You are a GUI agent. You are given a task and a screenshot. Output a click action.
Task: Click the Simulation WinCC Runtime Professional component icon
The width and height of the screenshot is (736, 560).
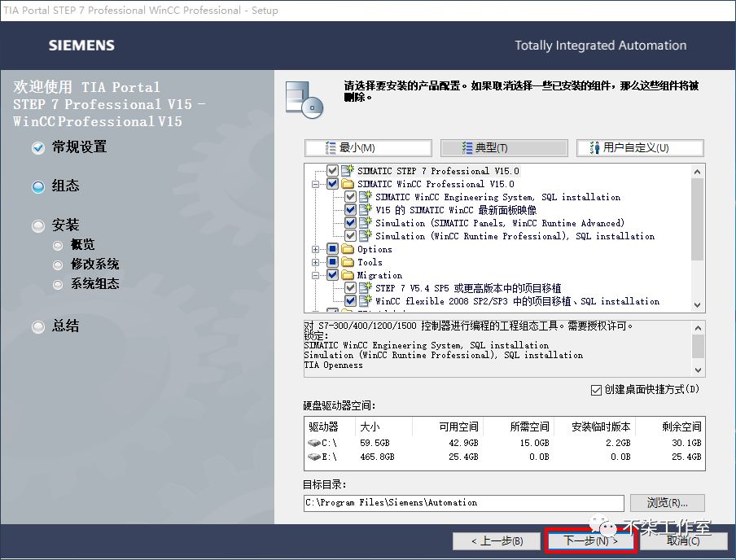[x=366, y=236]
